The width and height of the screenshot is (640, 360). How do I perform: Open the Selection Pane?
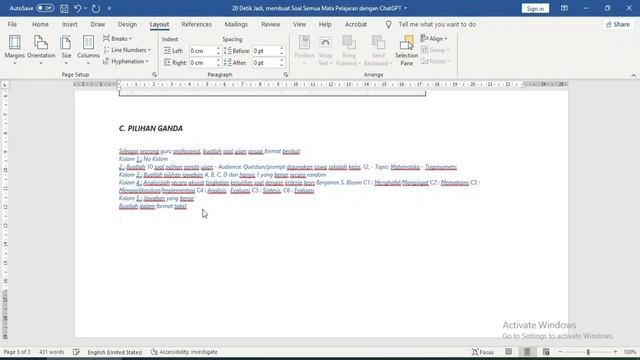[407, 50]
